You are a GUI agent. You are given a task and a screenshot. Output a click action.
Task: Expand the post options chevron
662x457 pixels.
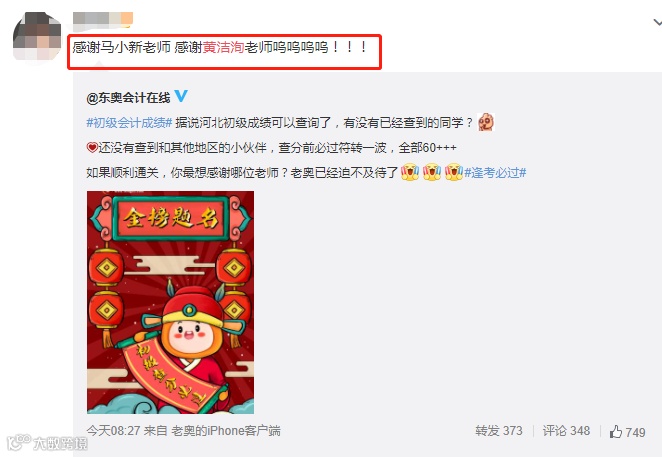pyautogui.click(x=657, y=22)
